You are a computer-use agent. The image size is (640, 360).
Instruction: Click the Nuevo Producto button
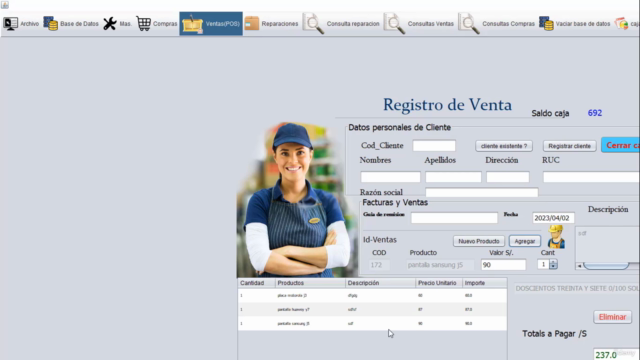(479, 241)
